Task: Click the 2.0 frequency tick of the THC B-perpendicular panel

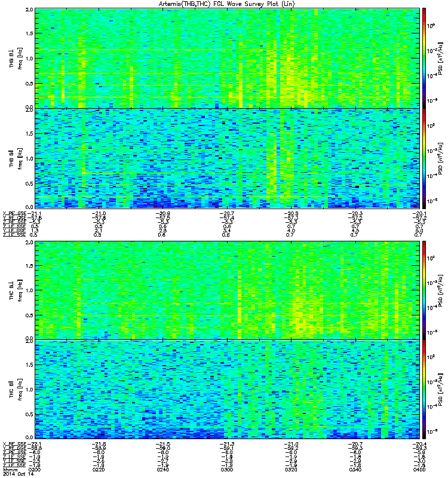Action: [x=29, y=243]
